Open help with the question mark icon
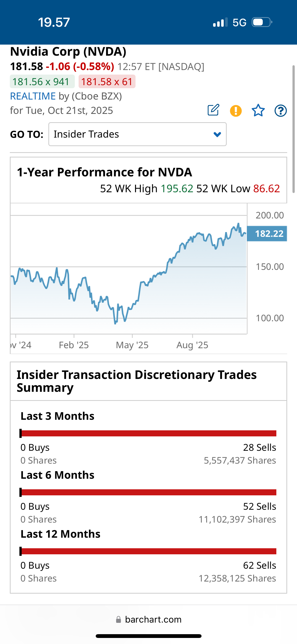This screenshot has width=297, height=644. point(280,111)
